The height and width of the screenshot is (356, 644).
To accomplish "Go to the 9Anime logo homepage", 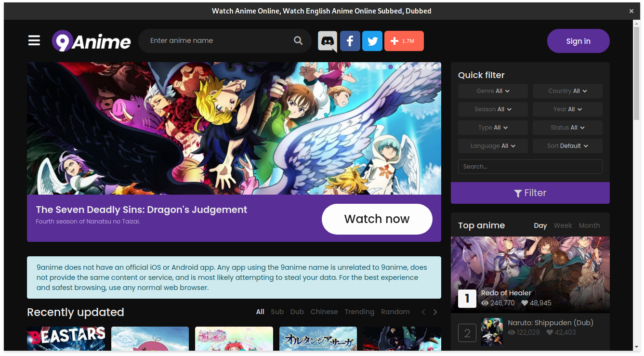I will tap(92, 41).
